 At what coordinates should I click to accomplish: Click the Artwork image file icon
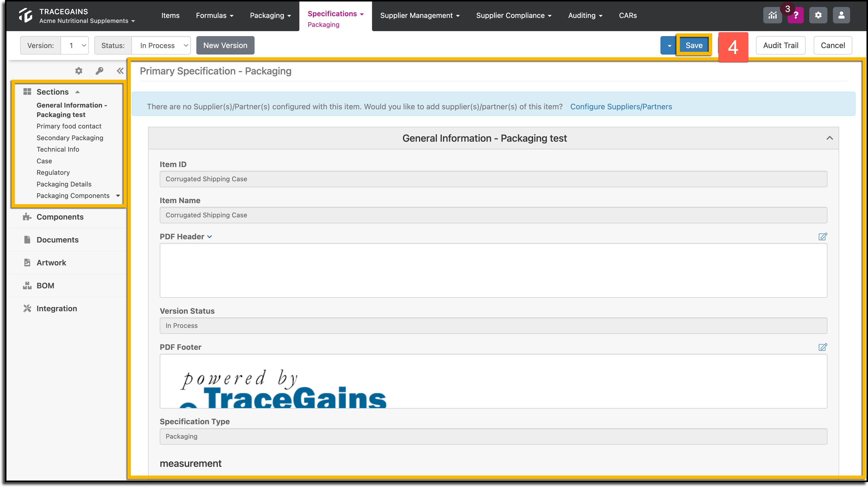27,262
